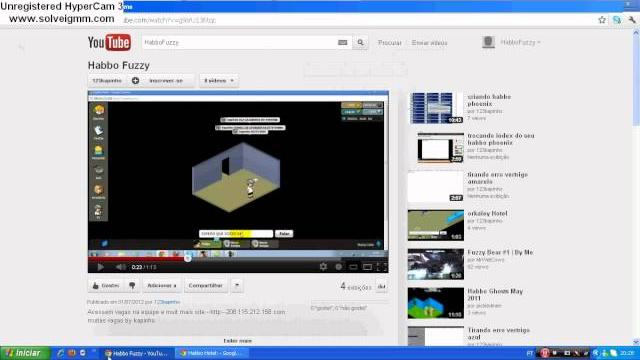This screenshot has width=640, height=360.
Task: Open video statistics chart button
Action: coord(382,287)
